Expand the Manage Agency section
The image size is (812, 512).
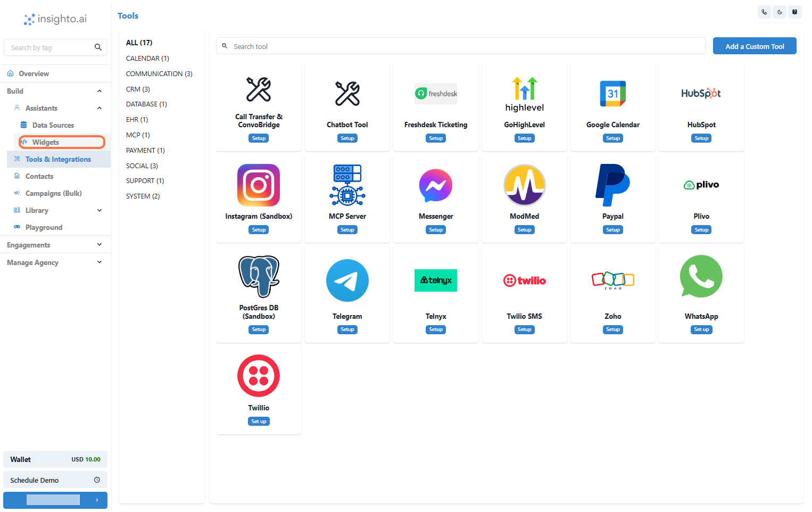tap(100, 262)
